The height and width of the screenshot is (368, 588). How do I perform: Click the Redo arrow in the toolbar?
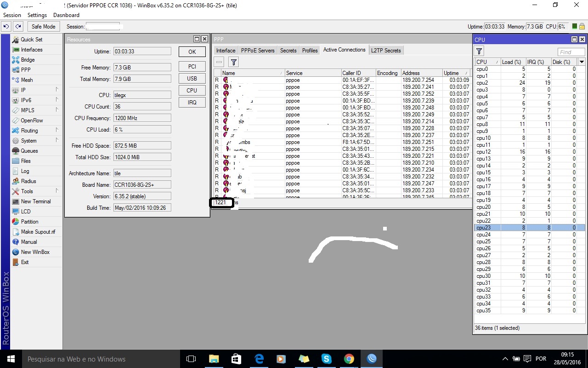[18, 27]
